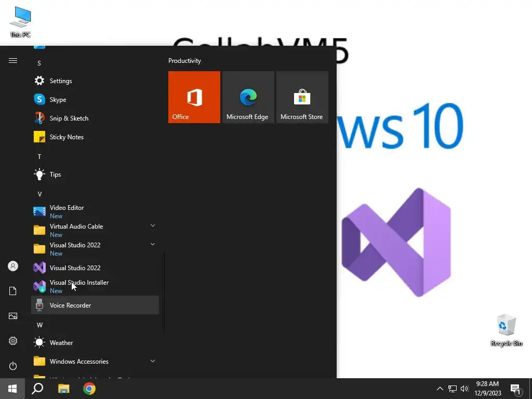
Task: Click the Power button in Start sidebar
Action: 13,366
